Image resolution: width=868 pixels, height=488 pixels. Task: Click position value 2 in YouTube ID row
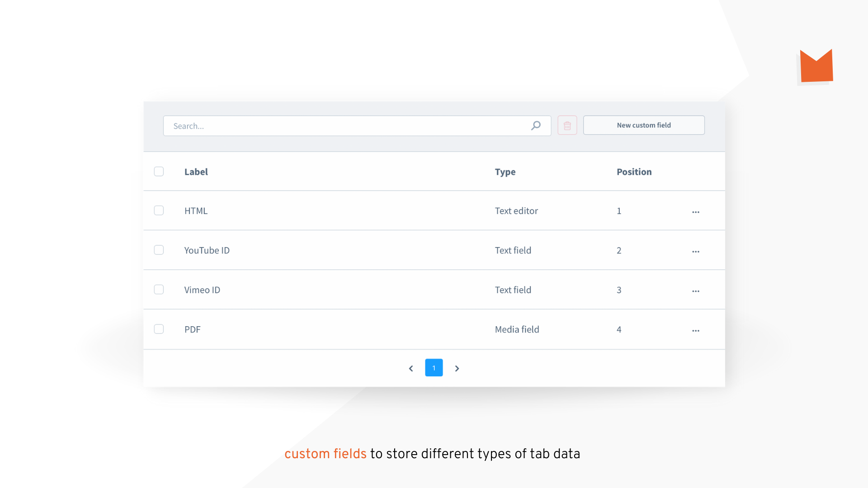pos(619,250)
